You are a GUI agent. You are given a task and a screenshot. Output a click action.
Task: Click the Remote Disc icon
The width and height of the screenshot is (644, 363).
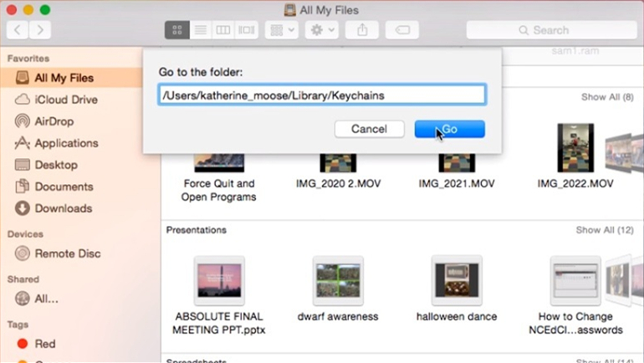(23, 253)
